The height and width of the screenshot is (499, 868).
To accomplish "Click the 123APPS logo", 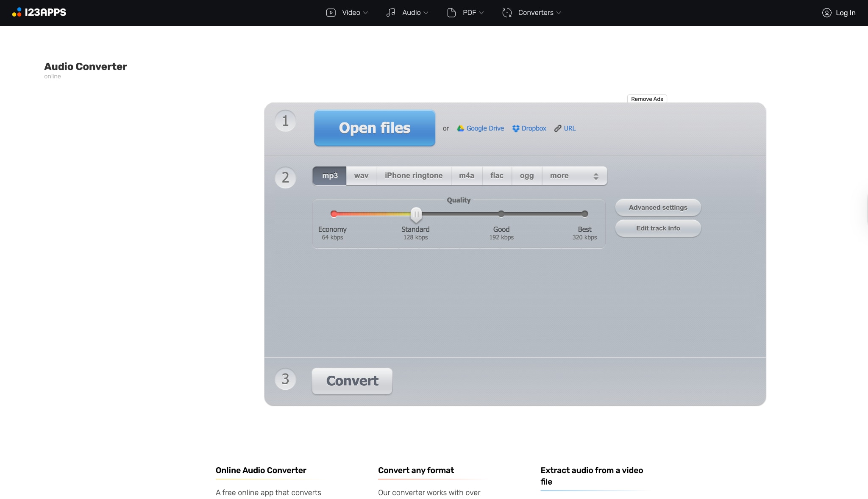I will (39, 12).
